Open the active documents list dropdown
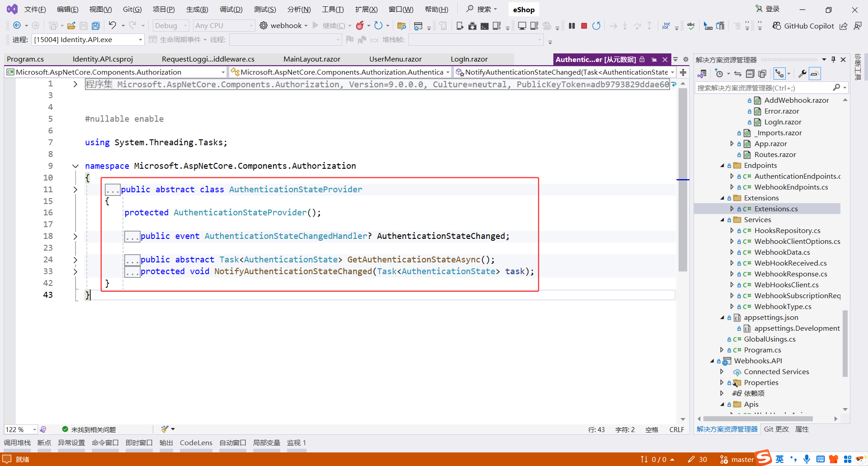 pyautogui.click(x=675, y=59)
